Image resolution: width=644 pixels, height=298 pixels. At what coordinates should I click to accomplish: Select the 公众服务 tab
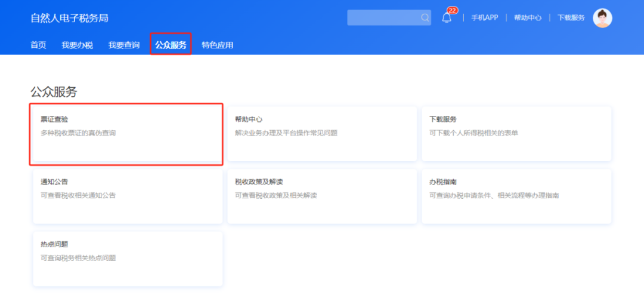click(x=171, y=45)
